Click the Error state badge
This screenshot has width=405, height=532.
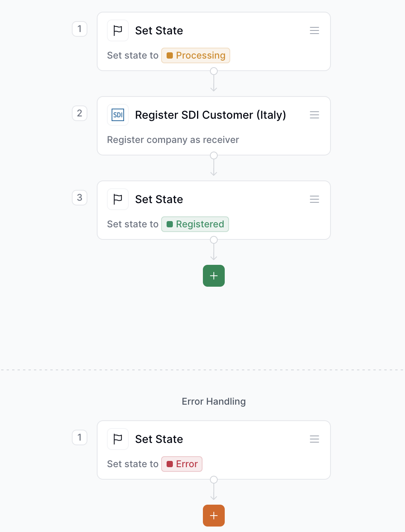tap(182, 464)
